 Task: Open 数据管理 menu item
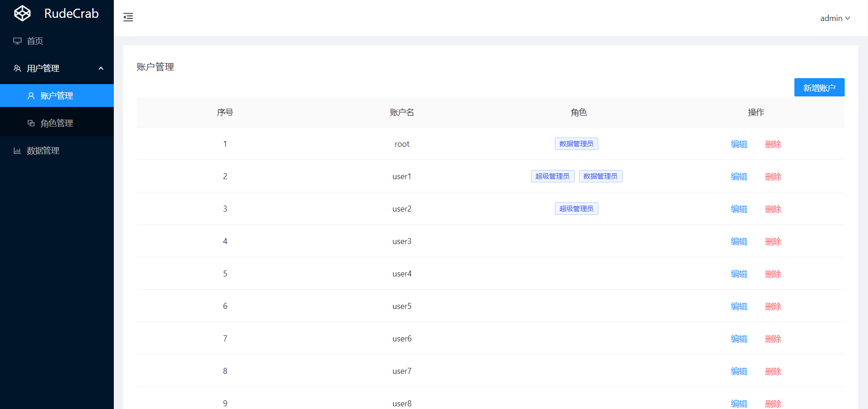57,150
